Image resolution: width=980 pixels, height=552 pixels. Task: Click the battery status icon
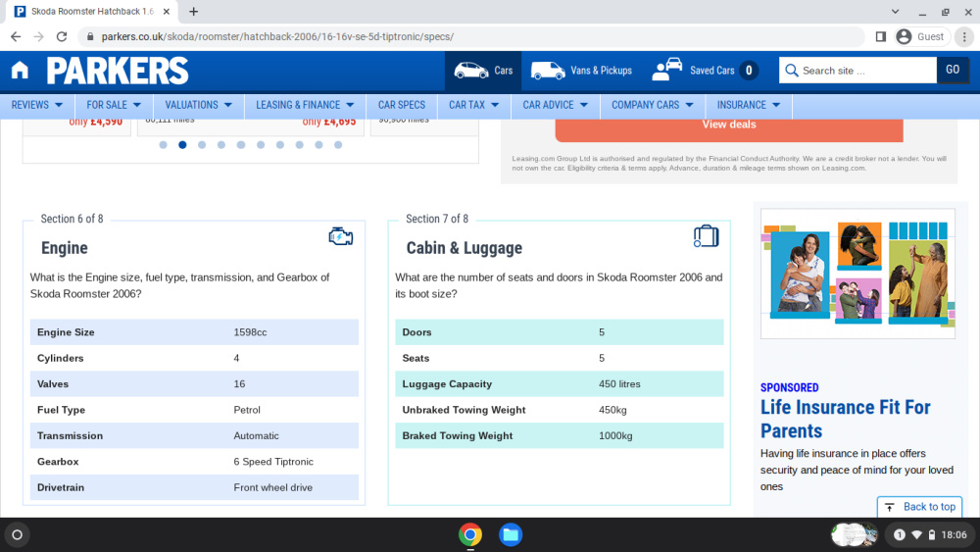[931, 534]
